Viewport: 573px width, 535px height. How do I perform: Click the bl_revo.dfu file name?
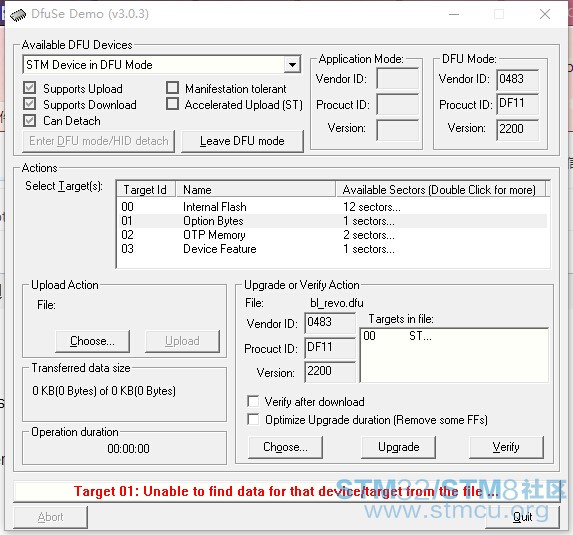pyautogui.click(x=337, y=303)
